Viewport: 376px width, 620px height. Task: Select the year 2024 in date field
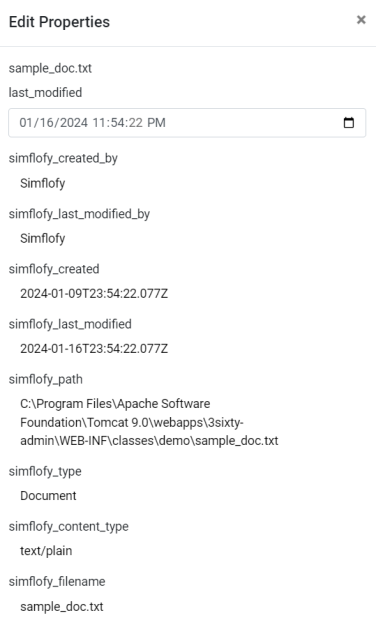71,123
